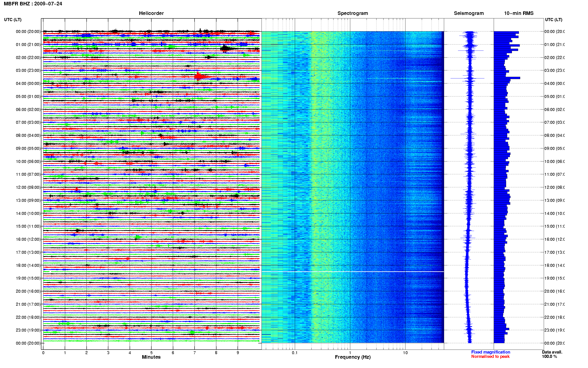
Task: Select the left-axis '01:00 (21:00)' time label
Action: [28, 44]
